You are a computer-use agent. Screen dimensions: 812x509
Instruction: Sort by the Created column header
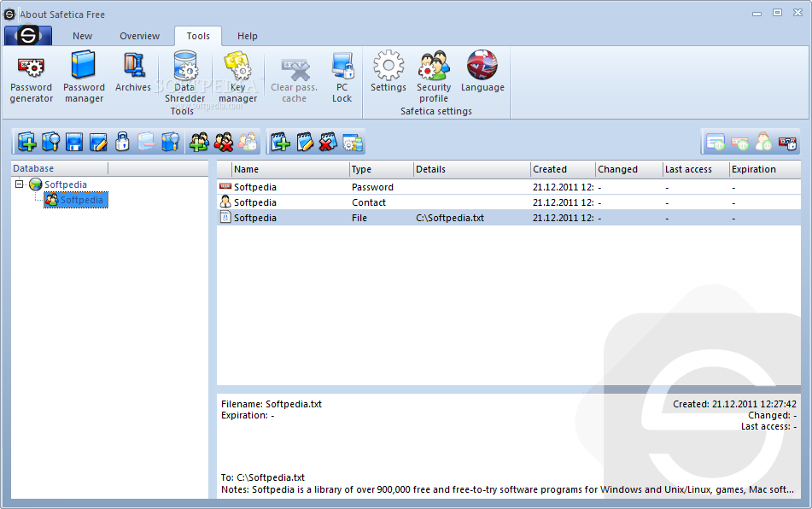point(564,169)
